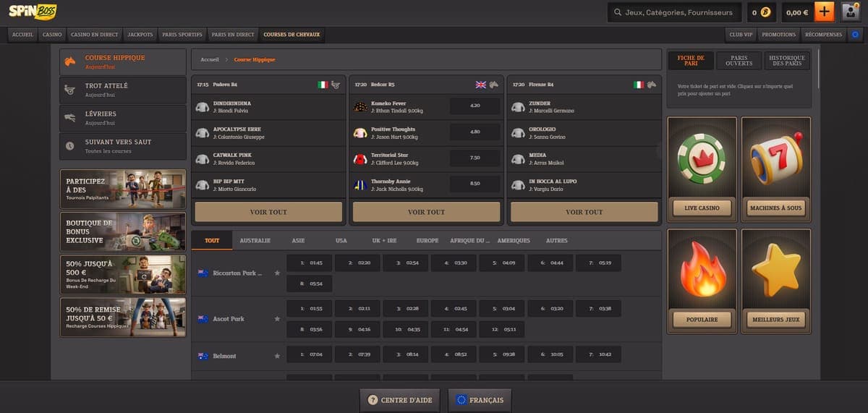
Task: Click the magnifier icon in the search bar
Action: pos(617,12)
